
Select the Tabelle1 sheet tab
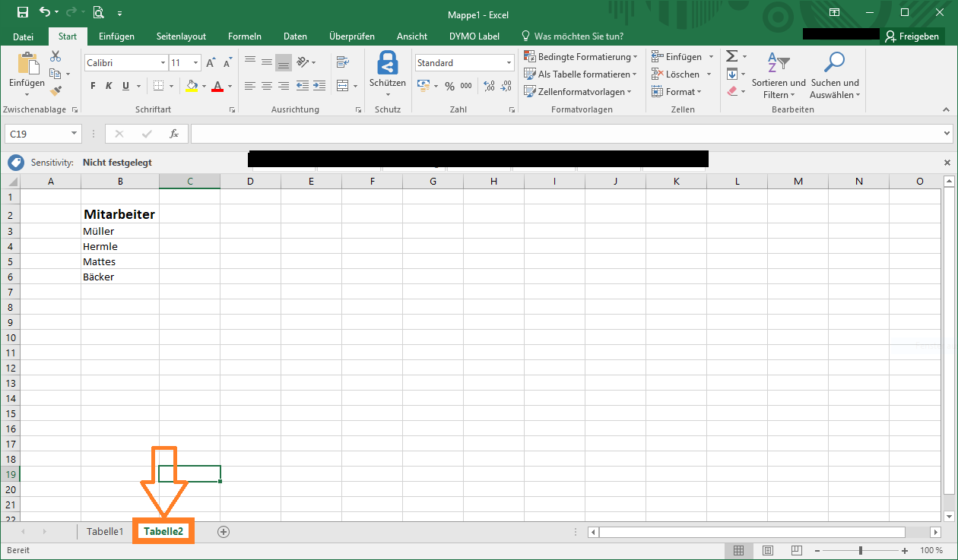click(105, 531)
